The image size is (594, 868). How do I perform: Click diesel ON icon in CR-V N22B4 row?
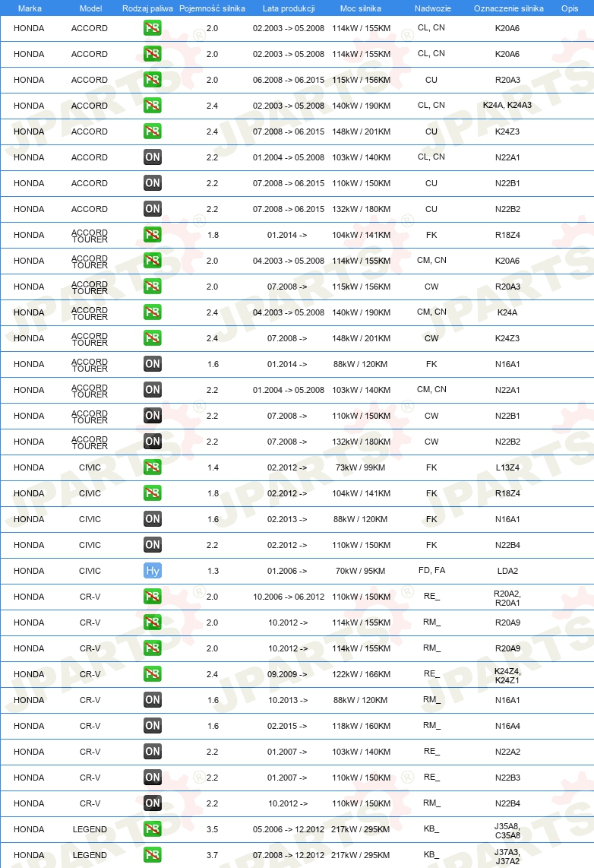pos(153,803)
